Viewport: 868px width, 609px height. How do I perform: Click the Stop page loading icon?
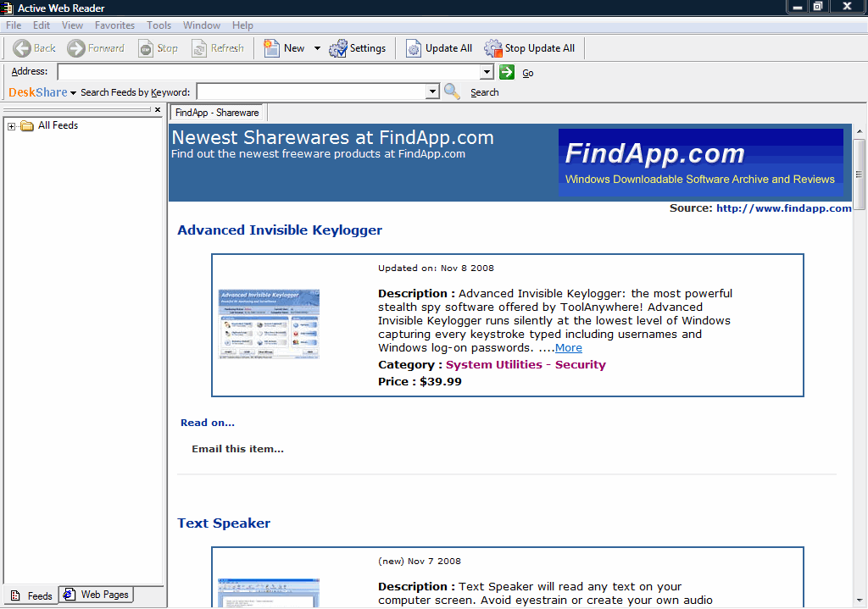(x=146, y=48)
